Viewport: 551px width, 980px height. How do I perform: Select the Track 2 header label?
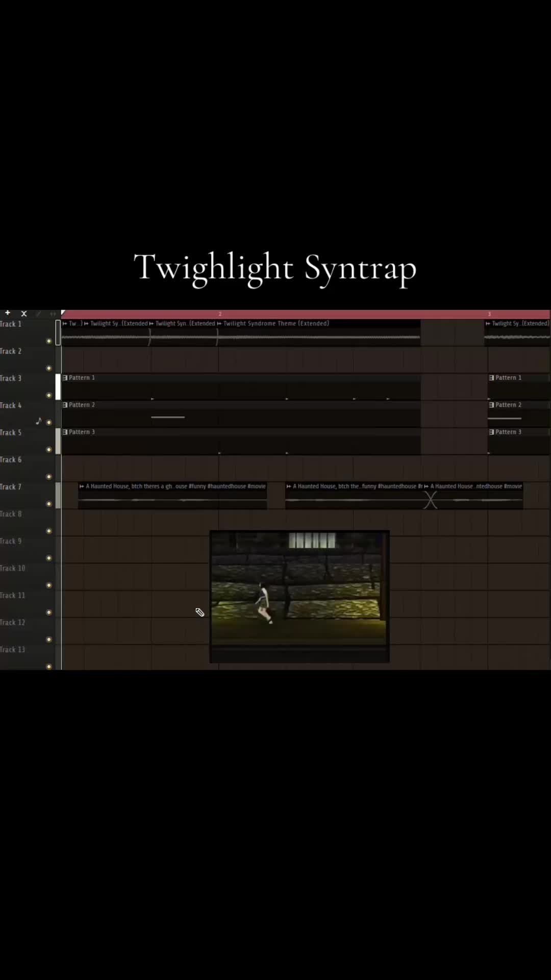point(11,351)
